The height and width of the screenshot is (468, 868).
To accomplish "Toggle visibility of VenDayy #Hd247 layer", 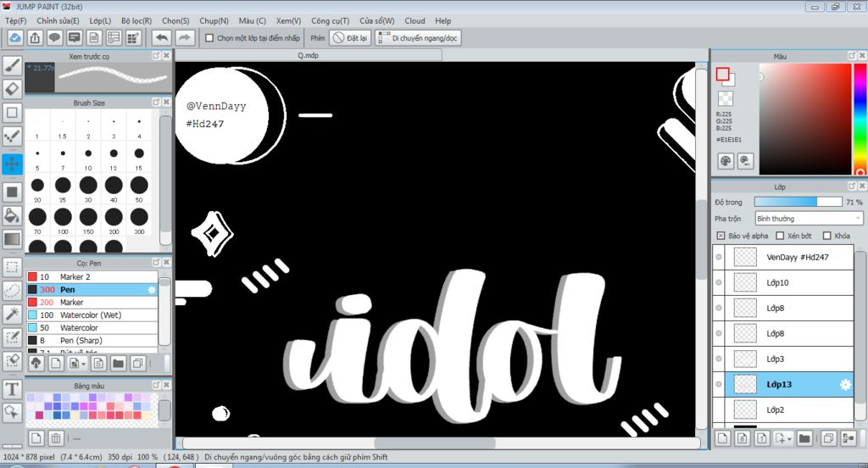I will (x=719, y=257).
